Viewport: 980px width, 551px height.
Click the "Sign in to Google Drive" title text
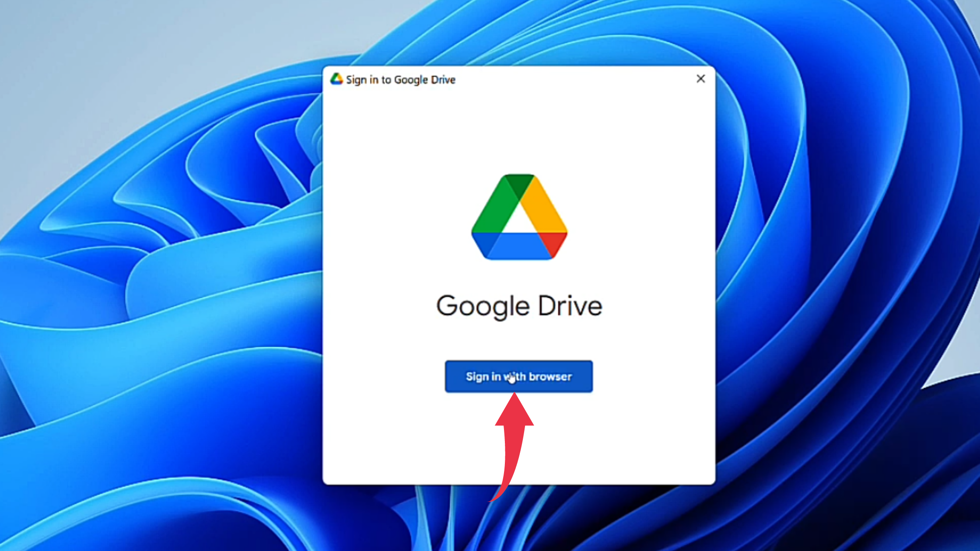click(401, 80)
